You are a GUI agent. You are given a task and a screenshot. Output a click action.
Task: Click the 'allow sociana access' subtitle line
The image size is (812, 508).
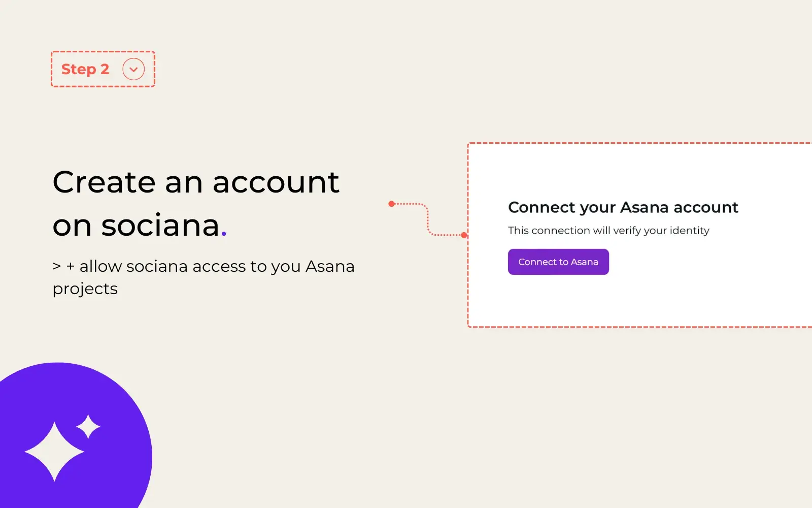coord(203,266)
